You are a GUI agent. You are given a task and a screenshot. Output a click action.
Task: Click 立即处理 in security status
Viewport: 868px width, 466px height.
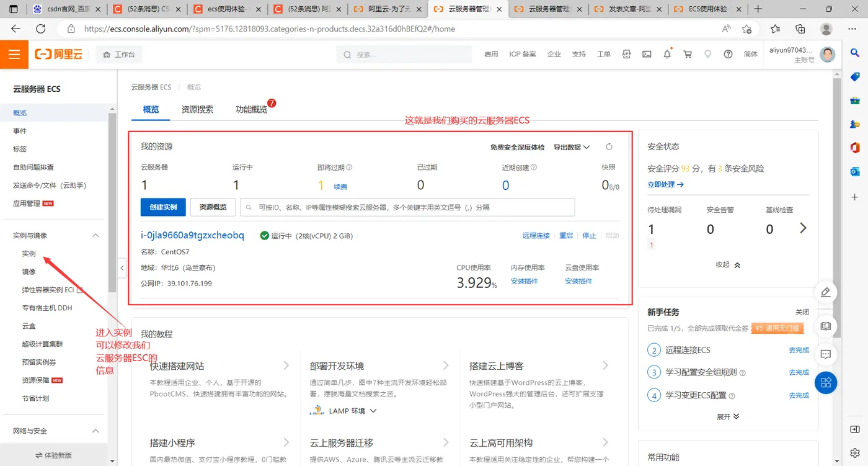pos(665,185)
